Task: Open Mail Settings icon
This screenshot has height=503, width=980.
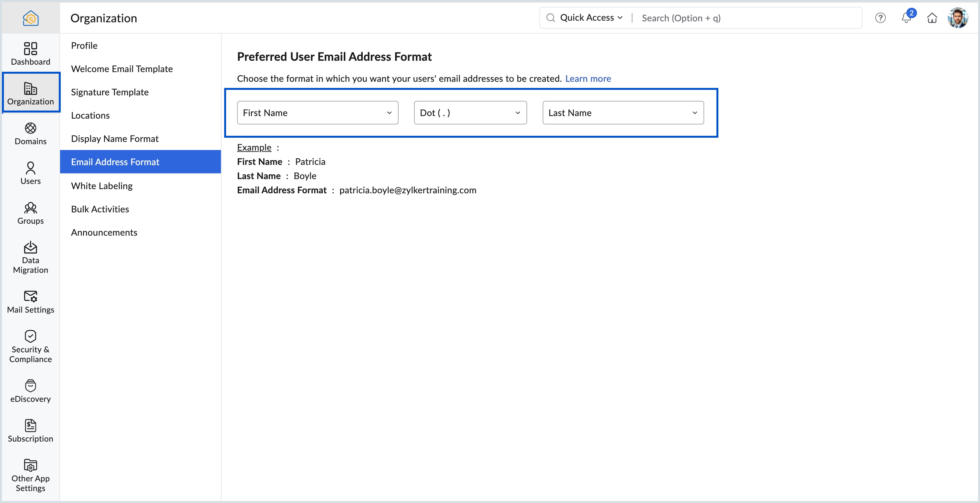Action: pyautogui.click(x=30, y=296)
